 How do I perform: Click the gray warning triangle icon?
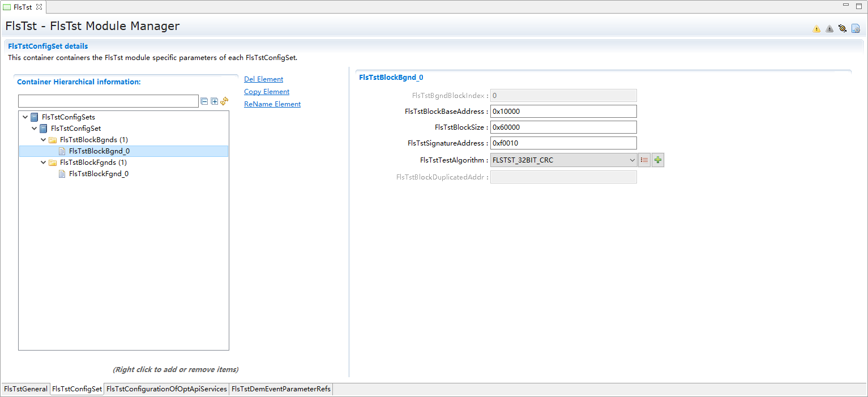point(829,29)
